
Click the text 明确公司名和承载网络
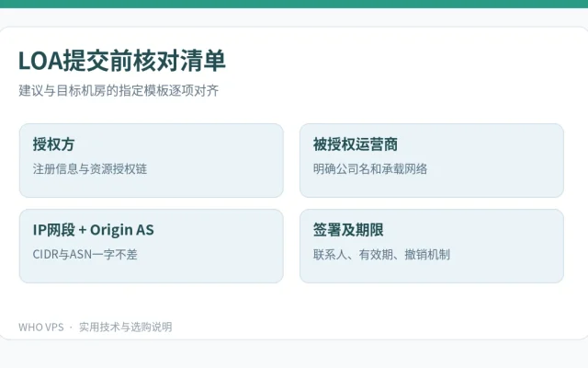(x=370, y=169)
